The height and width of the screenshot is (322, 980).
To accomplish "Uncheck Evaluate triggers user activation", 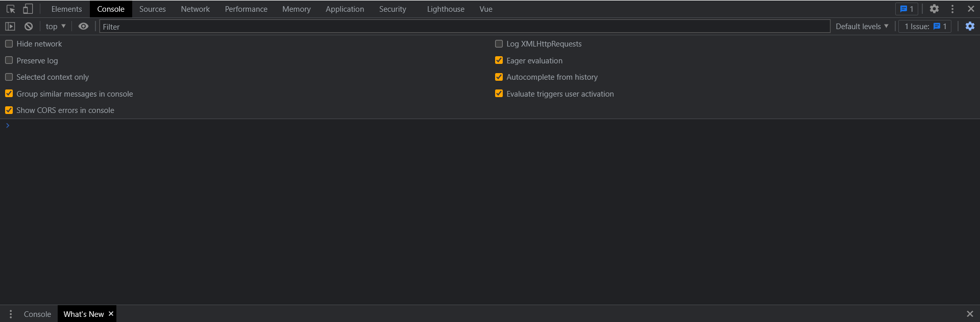I will click(499, 94).
